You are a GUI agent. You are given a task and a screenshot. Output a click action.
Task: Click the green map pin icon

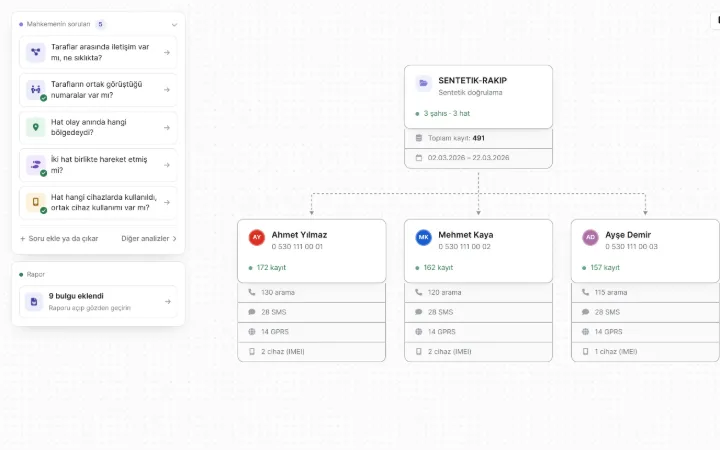point(35,127)
